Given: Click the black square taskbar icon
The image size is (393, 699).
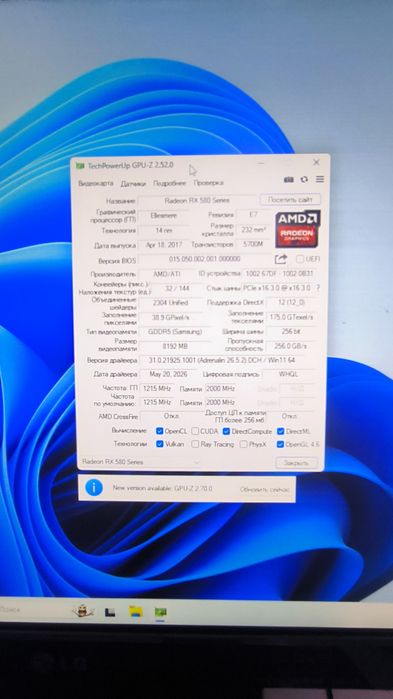Looking at the screenshot, I should (x=110, y=612).
